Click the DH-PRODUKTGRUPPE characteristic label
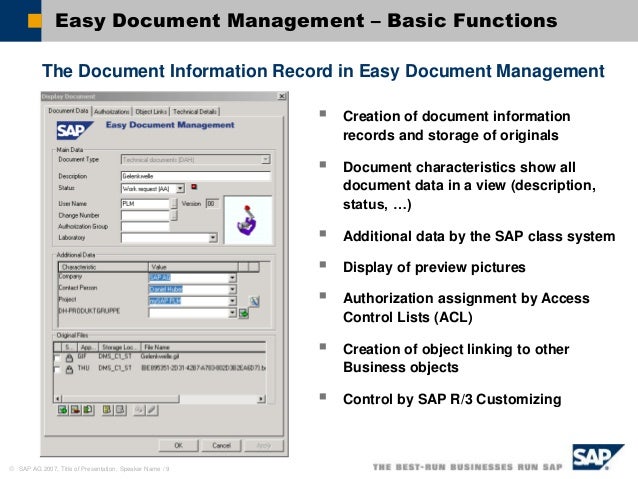This screenshot has height=479, width=638. (90, 311)
